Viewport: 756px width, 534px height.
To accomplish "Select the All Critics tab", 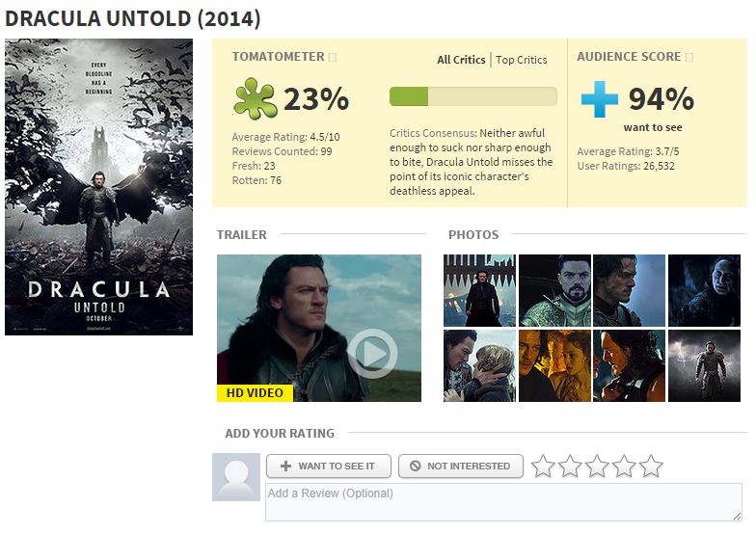I will click(x=461, y=60).
